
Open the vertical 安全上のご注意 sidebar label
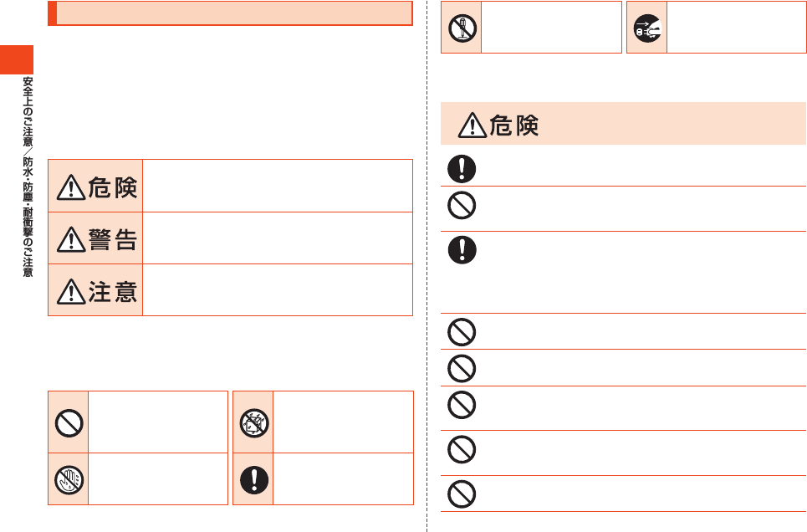28,112
